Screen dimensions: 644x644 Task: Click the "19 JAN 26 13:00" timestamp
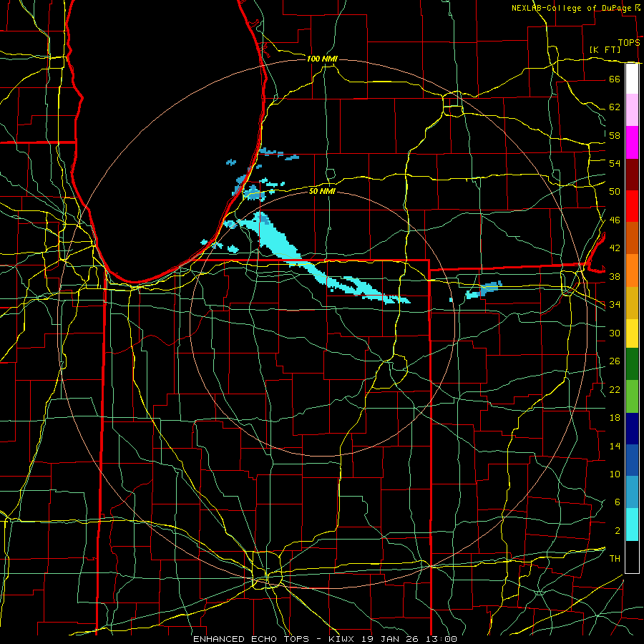(x=409, y=639)
